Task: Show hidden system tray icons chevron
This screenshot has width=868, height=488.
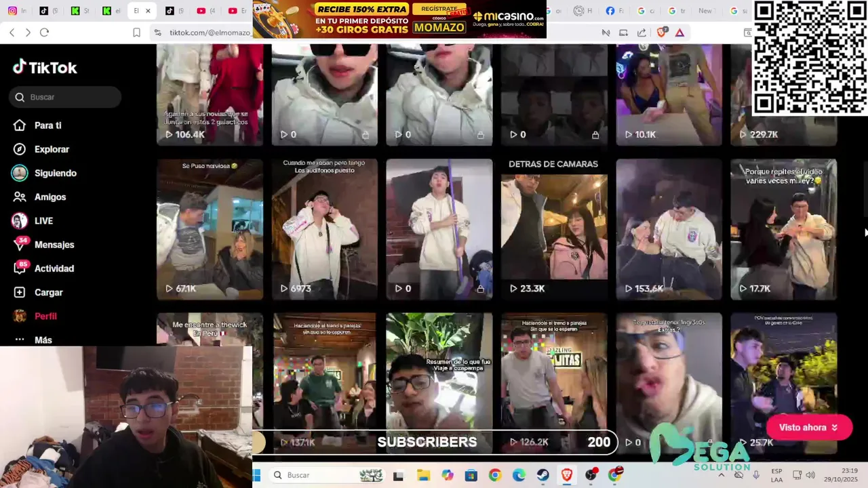Action: point(721,475)
